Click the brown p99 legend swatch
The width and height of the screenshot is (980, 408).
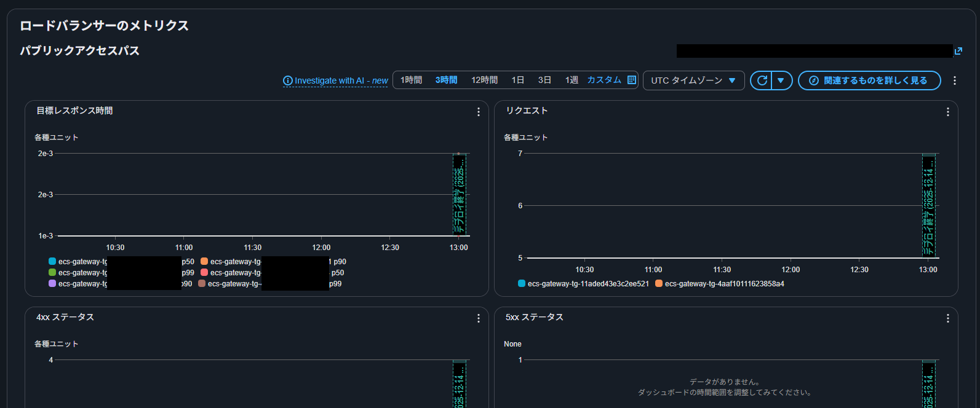(202, 284)
